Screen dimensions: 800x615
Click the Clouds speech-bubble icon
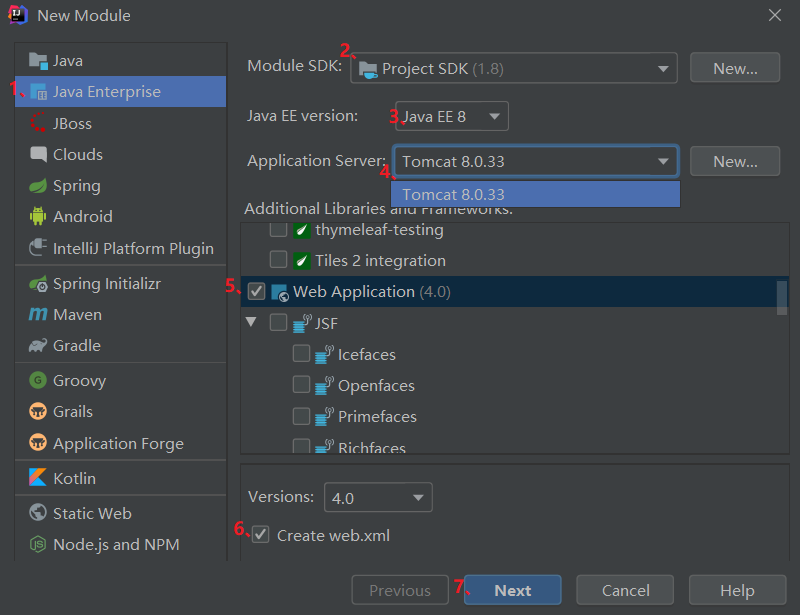(x=38, y=154)
